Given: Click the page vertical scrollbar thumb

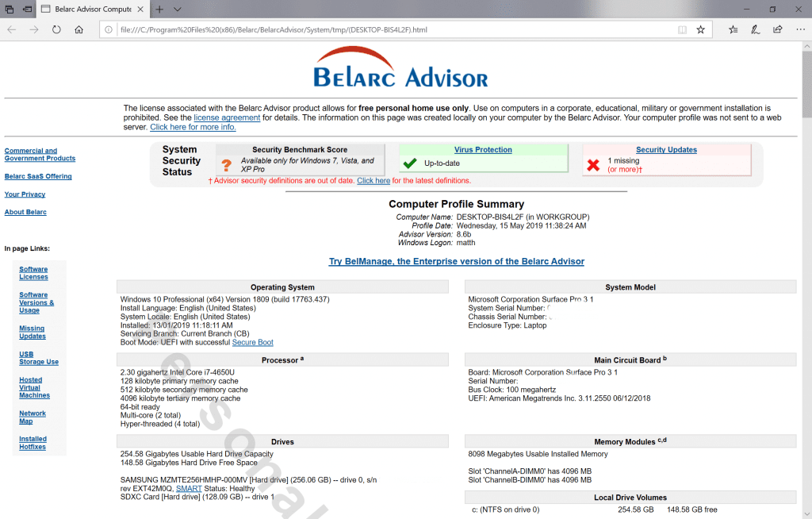Looking at the screenshot, I should tap(806, 84).
